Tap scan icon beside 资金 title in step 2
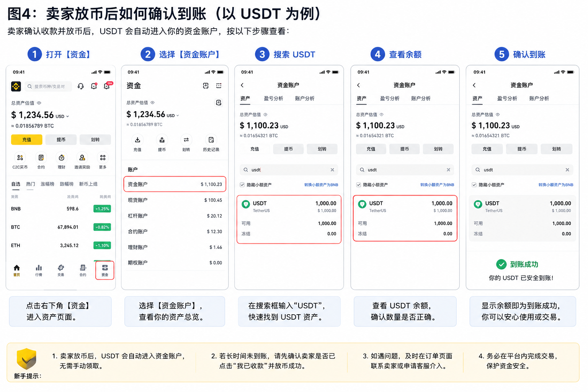Image resolution: width=588 pixels, height=392 pixels. click(206, 86)
